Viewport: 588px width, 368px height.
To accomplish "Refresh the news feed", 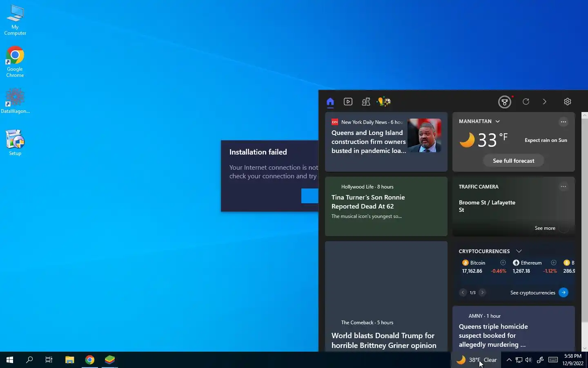I will tap(526, 102).
